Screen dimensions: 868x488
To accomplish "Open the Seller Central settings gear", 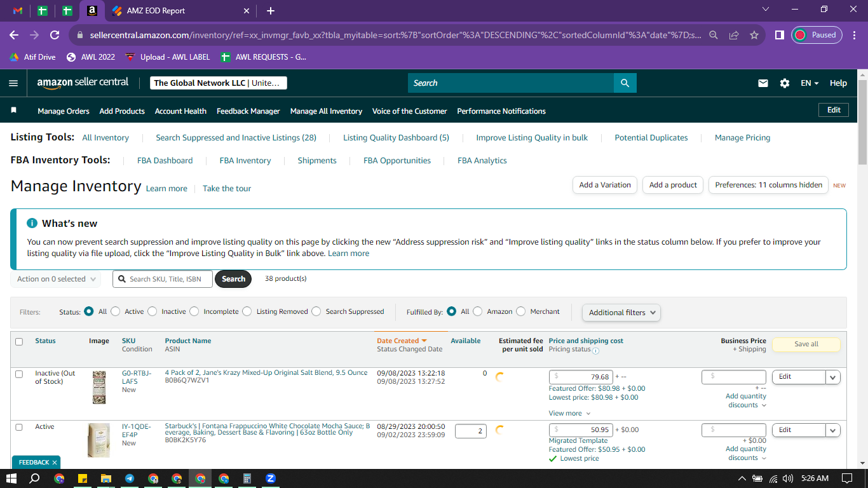I will coord(785,83).
